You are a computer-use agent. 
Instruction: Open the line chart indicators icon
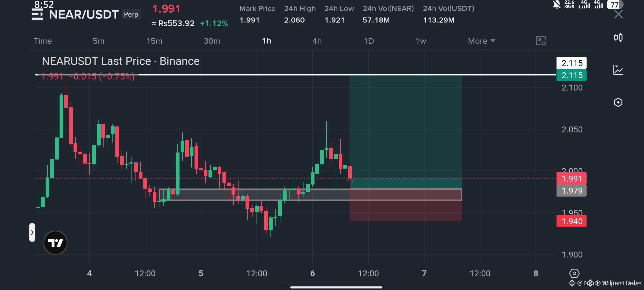click(x=618, y=70)
